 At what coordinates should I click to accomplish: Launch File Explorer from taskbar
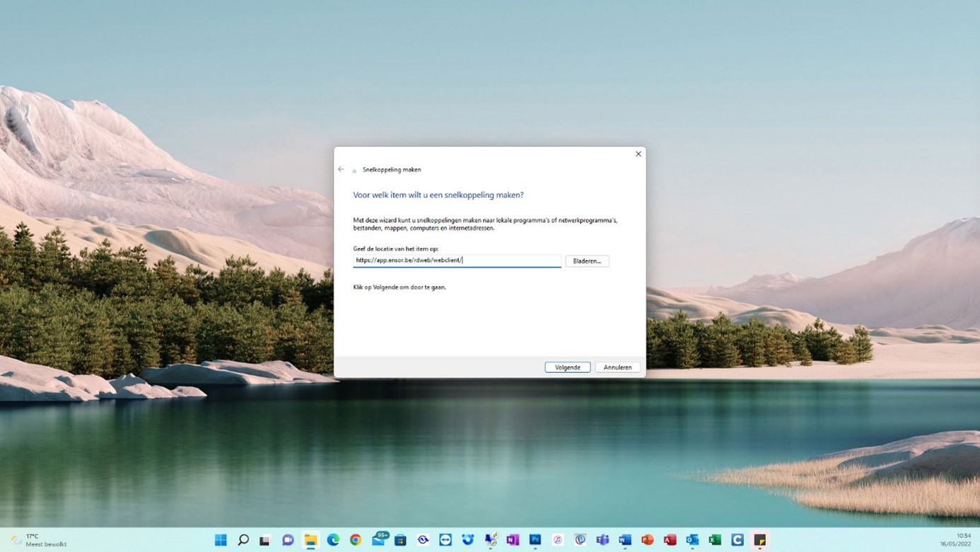[x=310, y=540]
